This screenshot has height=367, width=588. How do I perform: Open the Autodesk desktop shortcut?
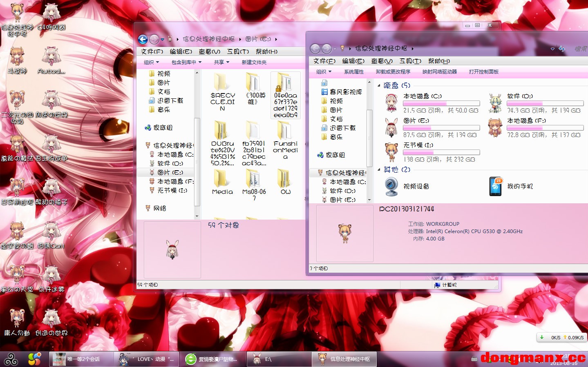point(51,57)
